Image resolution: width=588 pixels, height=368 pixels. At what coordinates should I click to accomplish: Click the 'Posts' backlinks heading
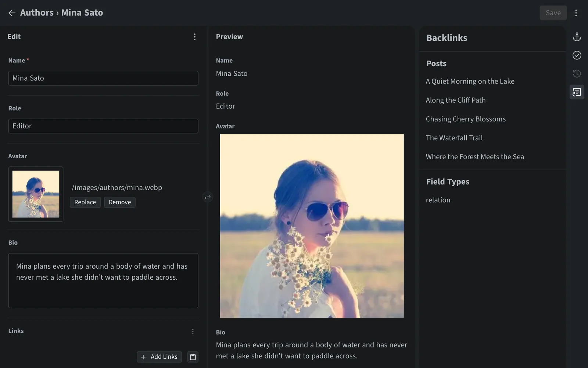tap(436, 63)
